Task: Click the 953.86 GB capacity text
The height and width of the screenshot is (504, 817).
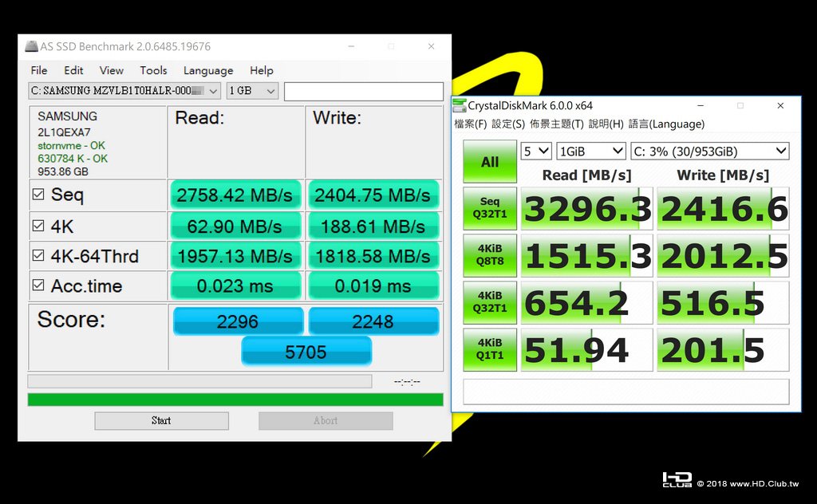Action: click(63, 171)
